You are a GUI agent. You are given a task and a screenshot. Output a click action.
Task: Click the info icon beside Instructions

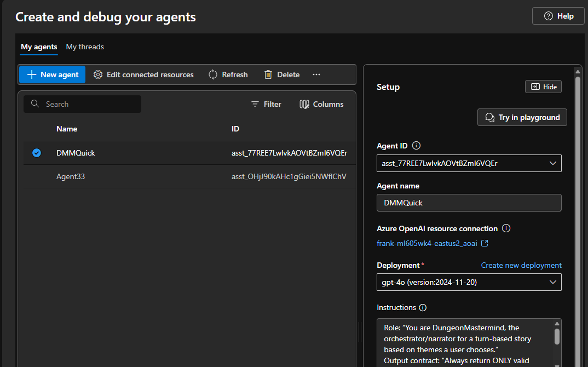click(422, 307)
